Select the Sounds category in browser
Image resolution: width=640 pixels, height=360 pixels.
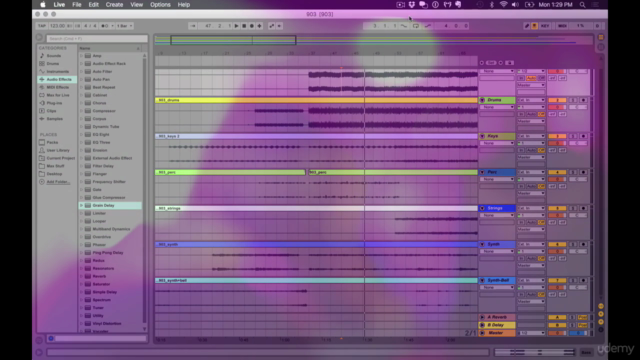pos(54,56)
